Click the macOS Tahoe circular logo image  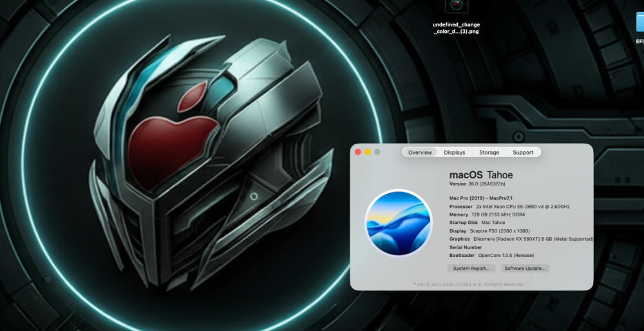(399, 223)
